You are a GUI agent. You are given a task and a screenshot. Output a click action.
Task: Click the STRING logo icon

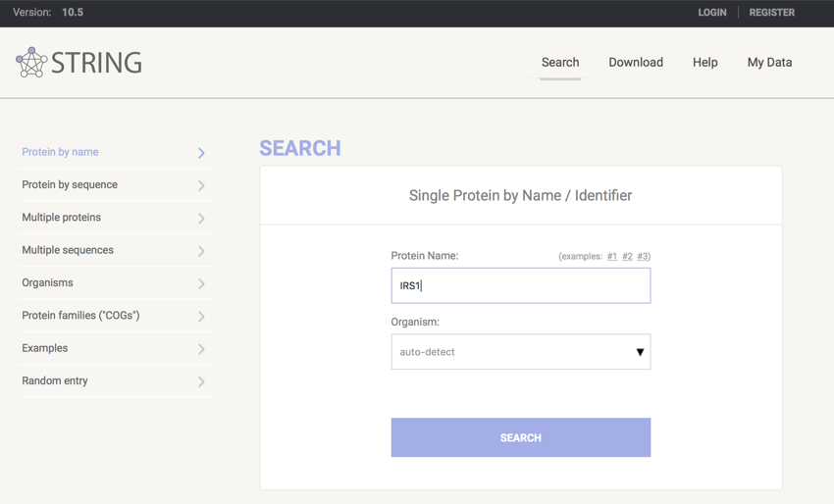point(31,62)
